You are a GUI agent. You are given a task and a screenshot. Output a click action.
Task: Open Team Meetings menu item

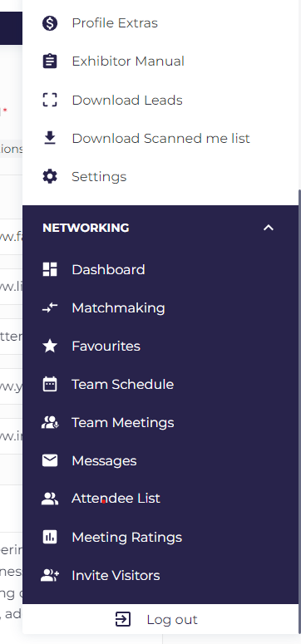tap(160, 423)
